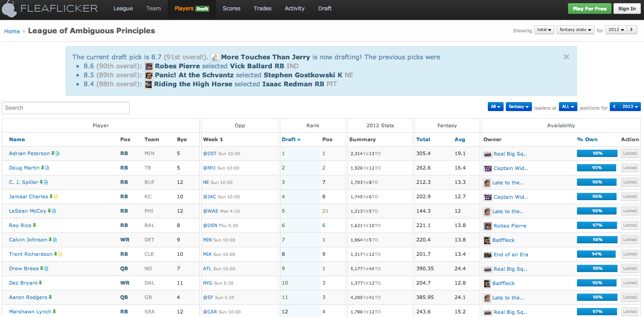Viewport: 644px width, 317px height.
Task: Click the green pin icon beside Adrian Peterson
Action: point(53,154)
